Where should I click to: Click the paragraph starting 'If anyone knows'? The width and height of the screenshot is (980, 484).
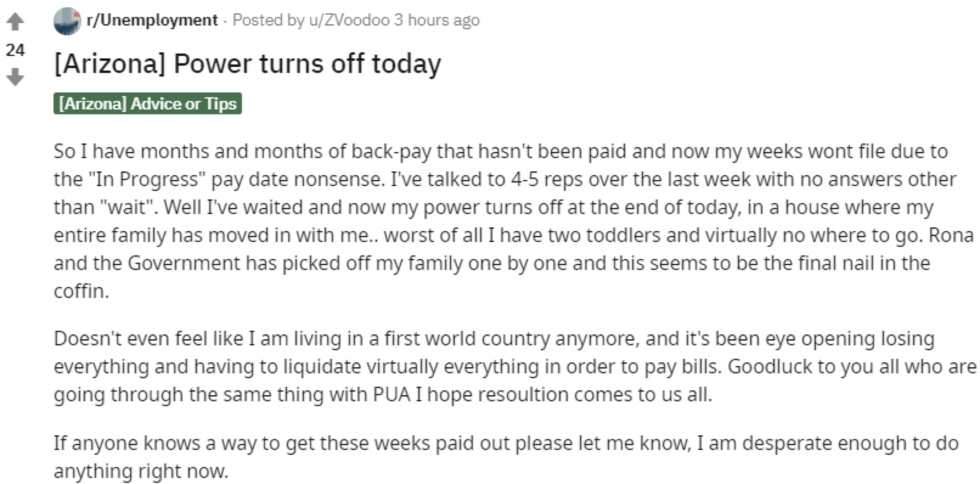[x=506, y=457]
